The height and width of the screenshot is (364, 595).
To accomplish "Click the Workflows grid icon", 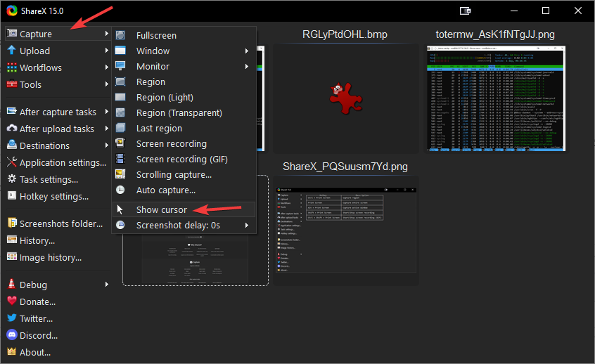I will (x=12, y=67).
